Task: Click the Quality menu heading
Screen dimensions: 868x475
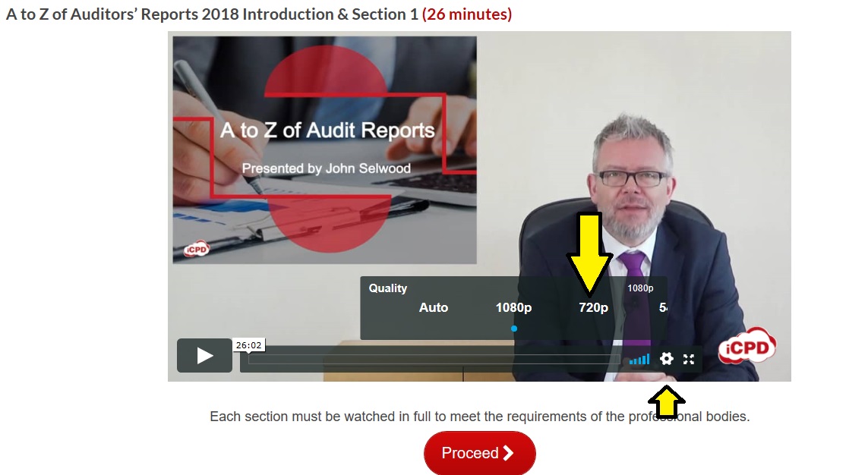Action: 388,288
